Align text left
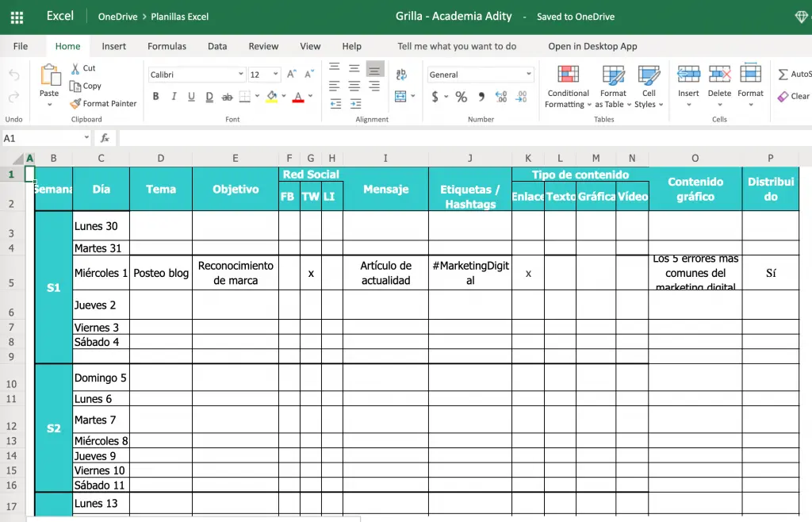Viewport: 812px width, 522px height. (335, 86)
